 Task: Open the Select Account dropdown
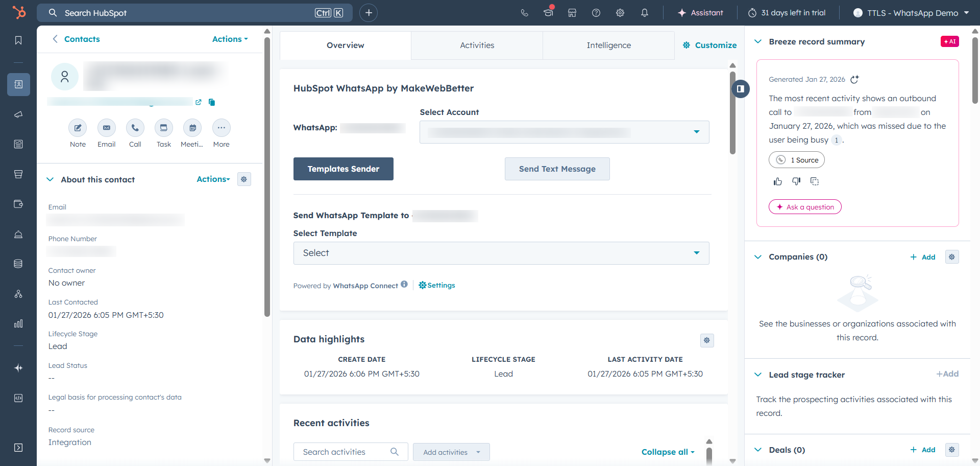pyautogui.click(x=564, y=132)
